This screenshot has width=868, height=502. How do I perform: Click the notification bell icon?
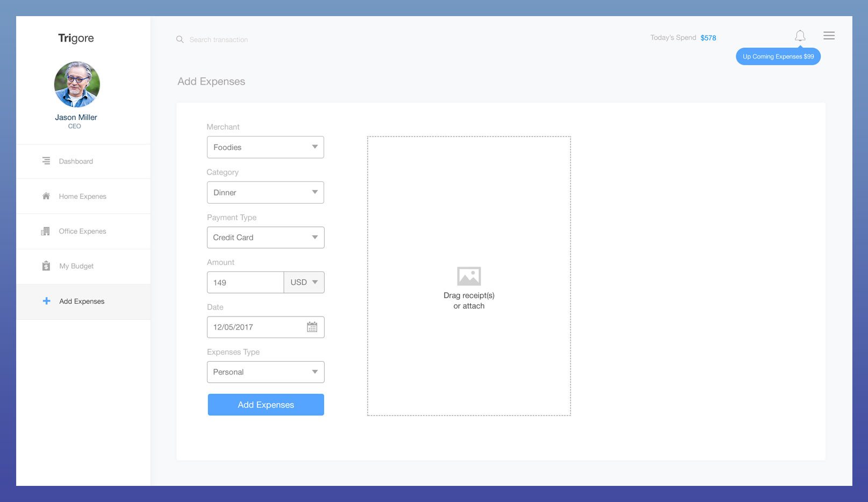[800, 36]
